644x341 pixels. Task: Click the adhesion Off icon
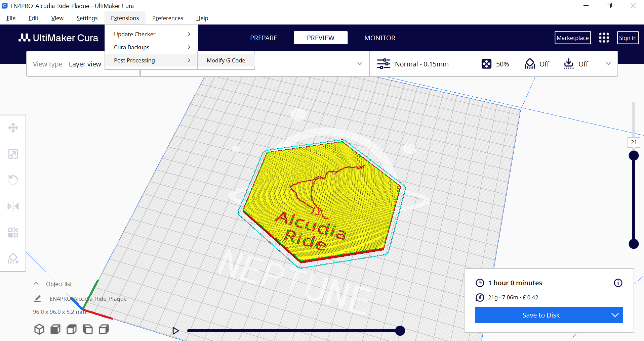568,64
